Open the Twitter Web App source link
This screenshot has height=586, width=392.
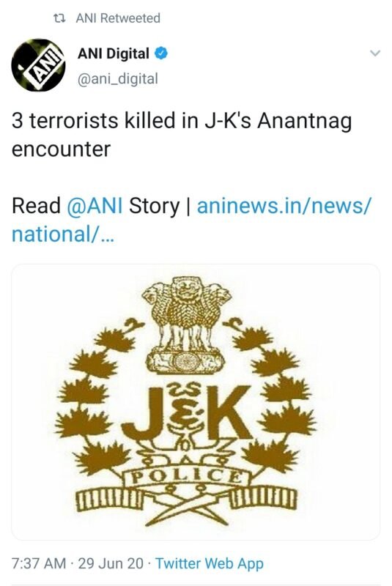(x=210, y=563)
